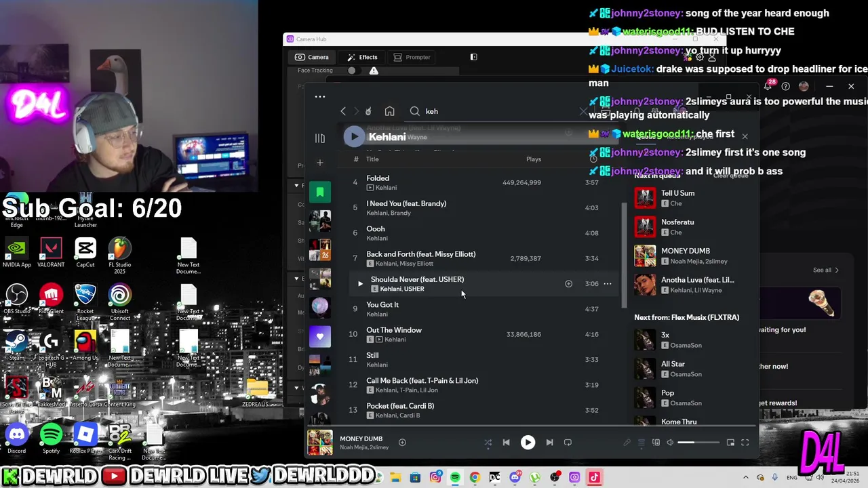Image resolution: width=868 pixels, height=488 pixels.
Task: Toggle the queue panel button
Action: point(642,443)
